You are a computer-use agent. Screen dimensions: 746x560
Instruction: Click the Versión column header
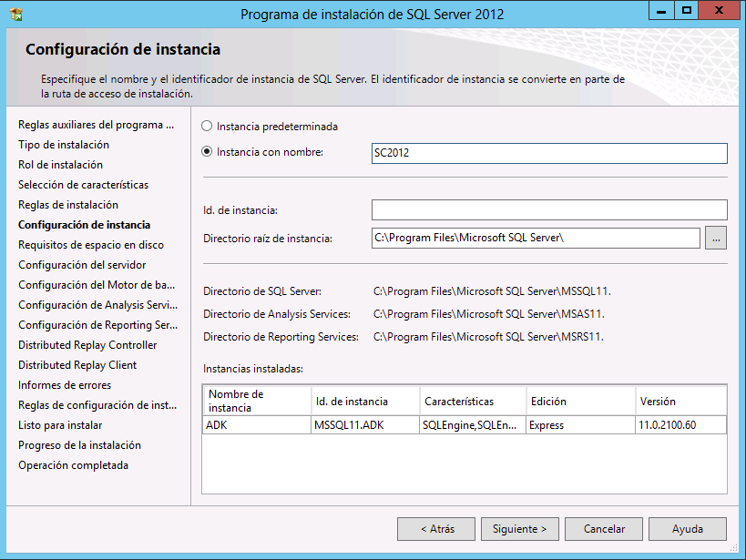coord(680,401)
